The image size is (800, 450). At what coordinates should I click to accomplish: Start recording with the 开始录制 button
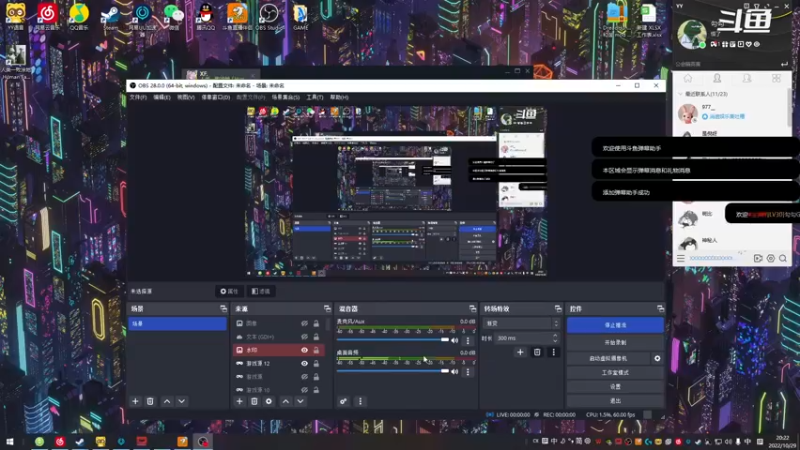[615, 342]
